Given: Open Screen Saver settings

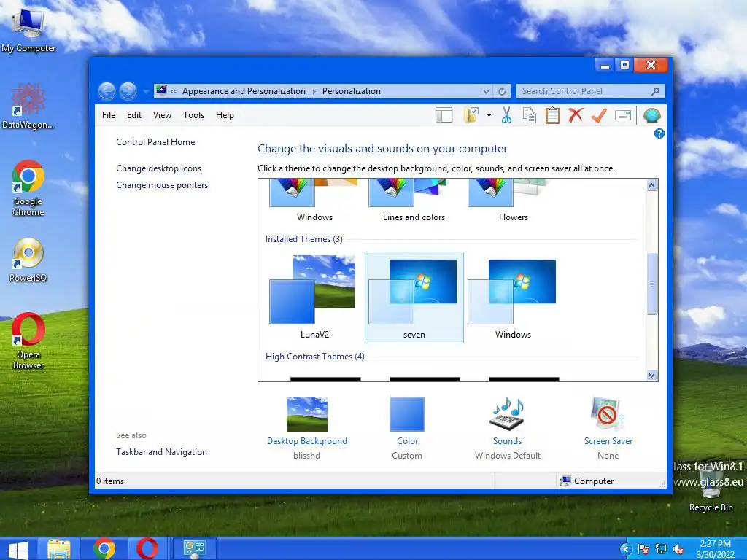Looking at the screenshot, I should click(608, 427).
